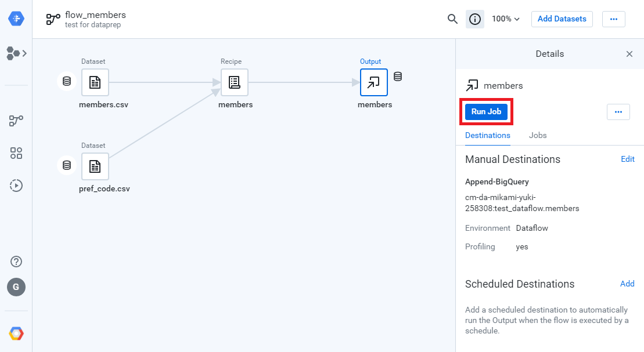The height and width of the screenshot is (352, 644).
Task: Open the Help question mark icon
Action: [16, 262]
